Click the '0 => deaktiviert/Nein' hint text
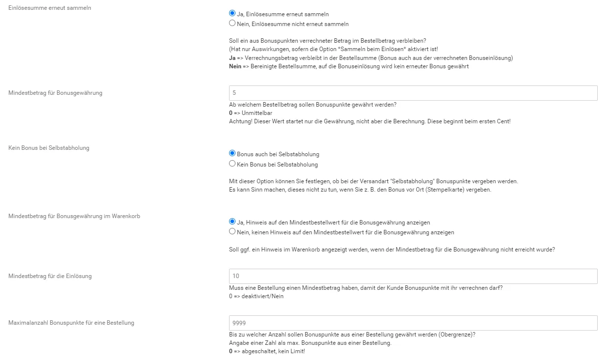This screenshot has height=364, width=610. pos(257,296)
